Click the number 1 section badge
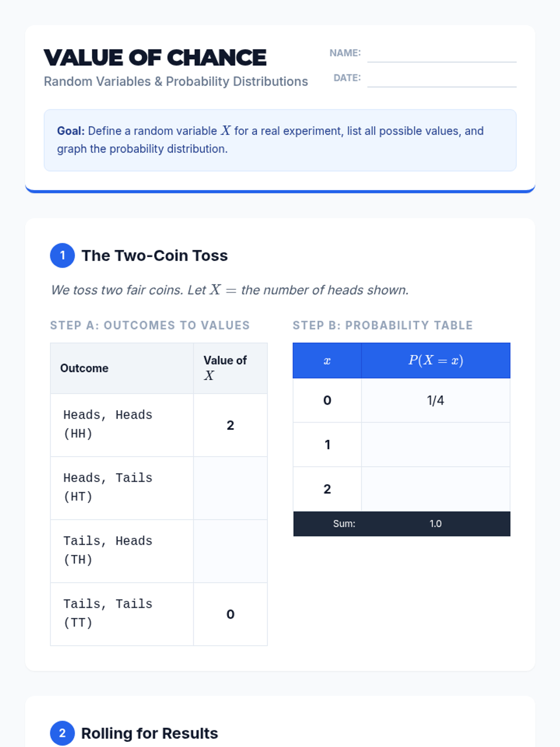 pyautogui.click(x=62, y=255)
